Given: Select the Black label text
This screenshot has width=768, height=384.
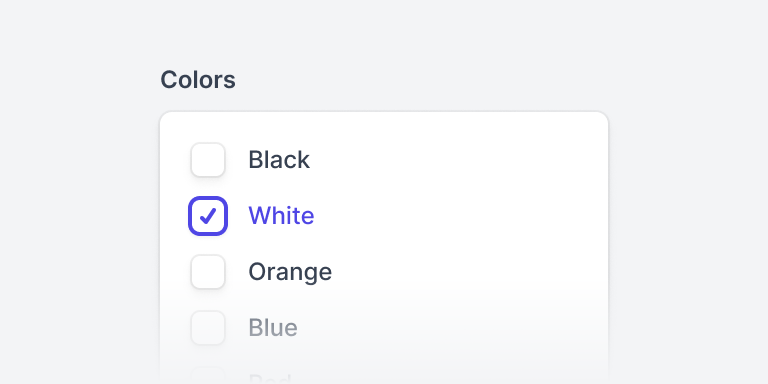Looking at the screenshot, I should point(279,160).
